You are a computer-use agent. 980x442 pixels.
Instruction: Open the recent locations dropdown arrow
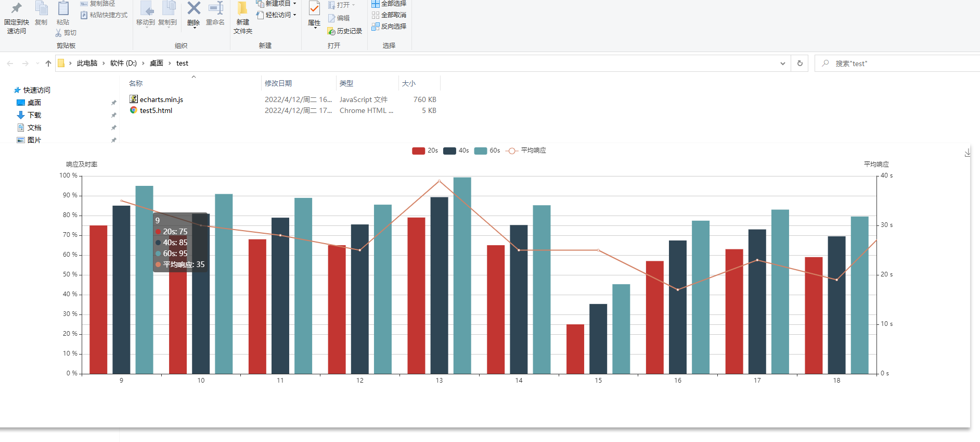click(x=37, y=64)
